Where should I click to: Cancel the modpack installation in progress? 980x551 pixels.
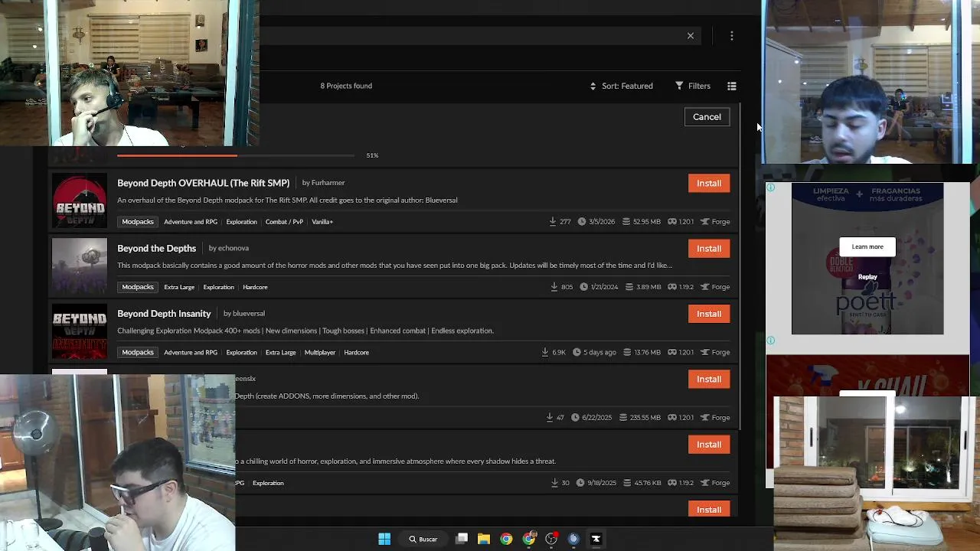tap(707, 117)
